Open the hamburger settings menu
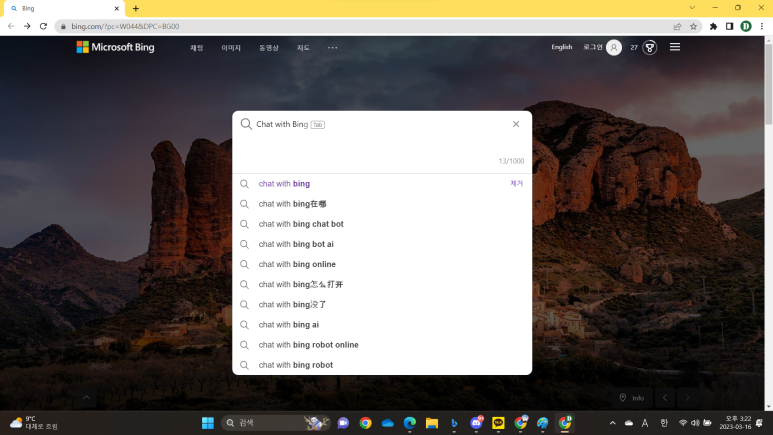This screenshot has width=773, height=435. [x=675, y=47]
